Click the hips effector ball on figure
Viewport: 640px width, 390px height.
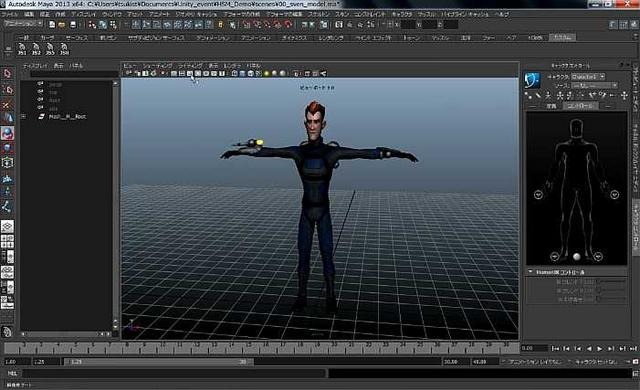[x=576, y=257]
